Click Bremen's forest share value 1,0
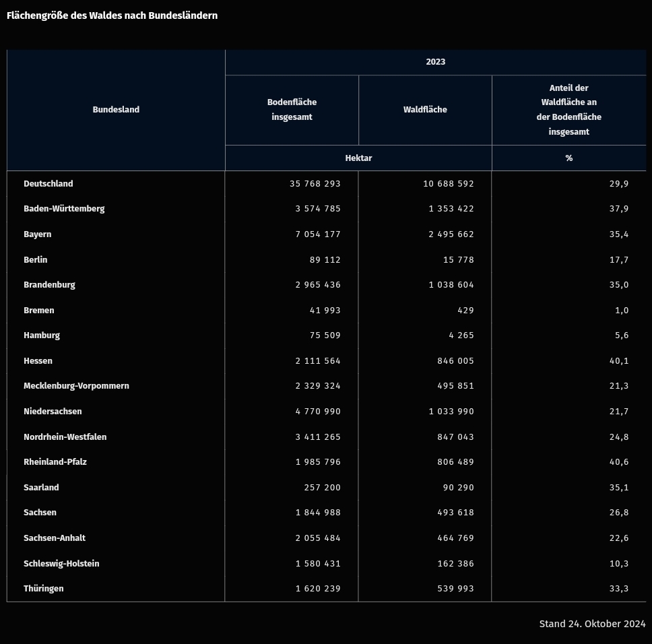Screen dimensions: 652x644 621,311
